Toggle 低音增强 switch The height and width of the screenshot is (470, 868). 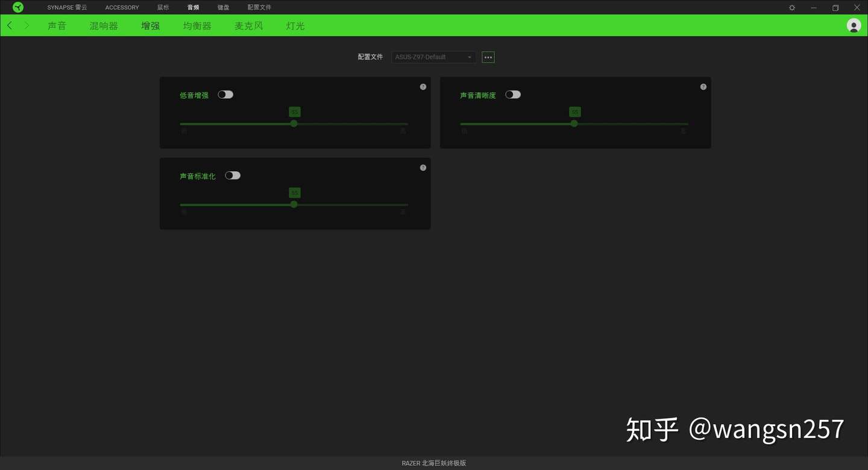pos(225,95)
